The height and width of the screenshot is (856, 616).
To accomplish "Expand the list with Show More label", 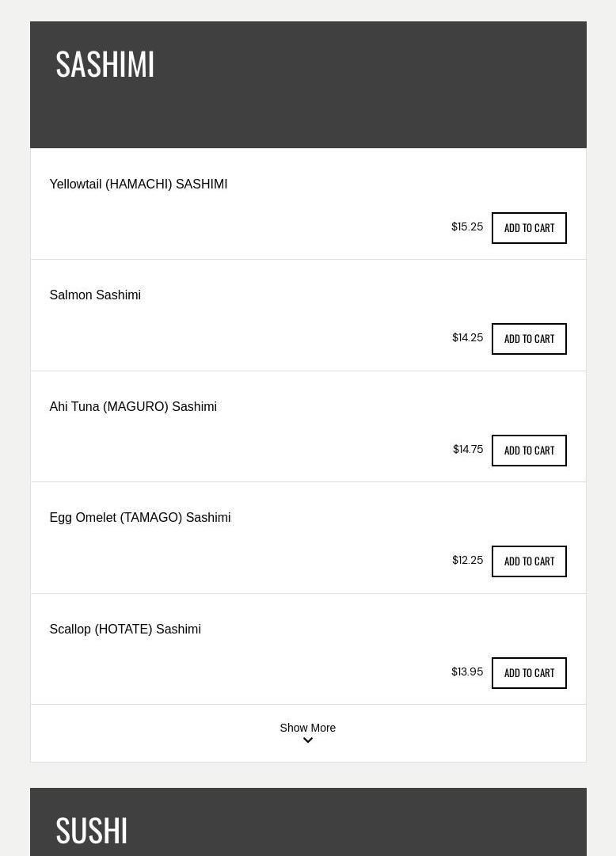I will point(307,728).
